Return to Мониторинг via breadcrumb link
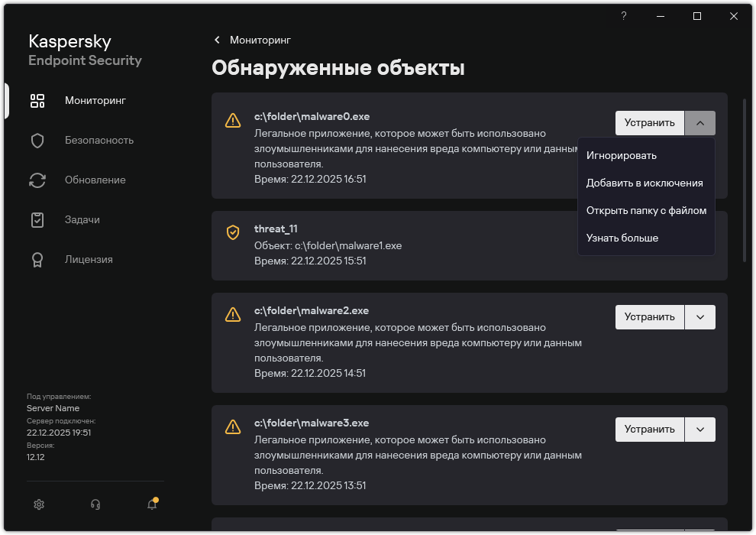The height and width of the screenshot is (535, 756). (x=260, y=40)
